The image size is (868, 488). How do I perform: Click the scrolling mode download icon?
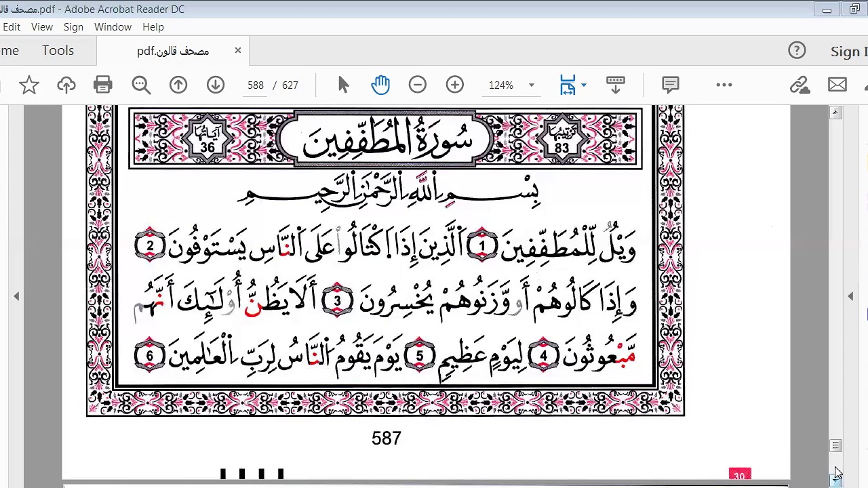[x=616, y=85]
